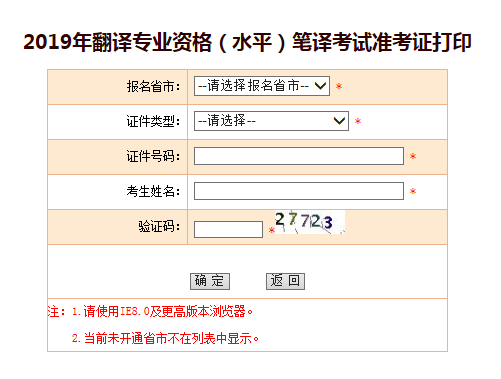Refresh the captcha image 27723
This screenshot has height=379, width=501.
pyautogui.click(x=310, y=222)
